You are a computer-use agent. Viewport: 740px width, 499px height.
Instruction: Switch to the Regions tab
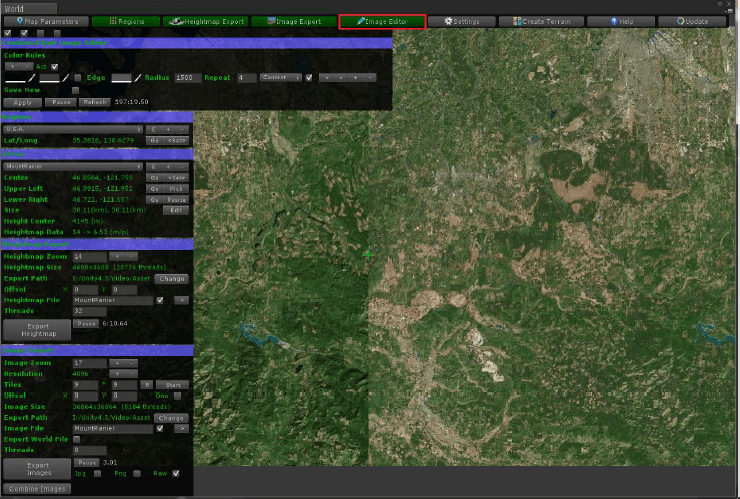(x=126, y=21)
